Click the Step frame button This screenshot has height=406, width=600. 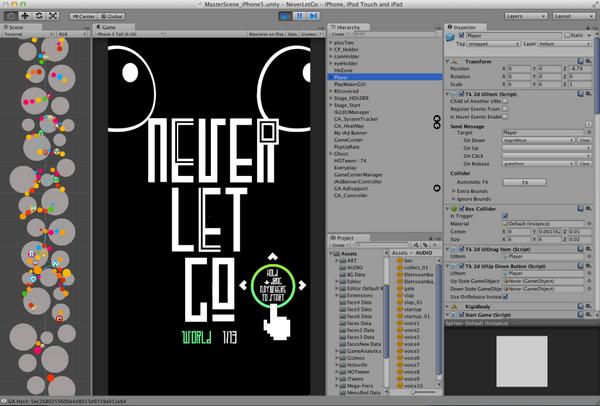pos(313,16)
